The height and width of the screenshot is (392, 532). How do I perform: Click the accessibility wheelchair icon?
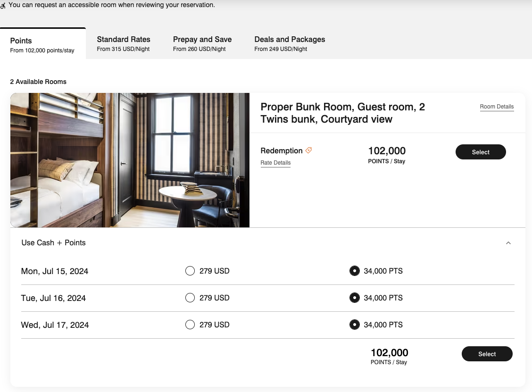[3, 6]
